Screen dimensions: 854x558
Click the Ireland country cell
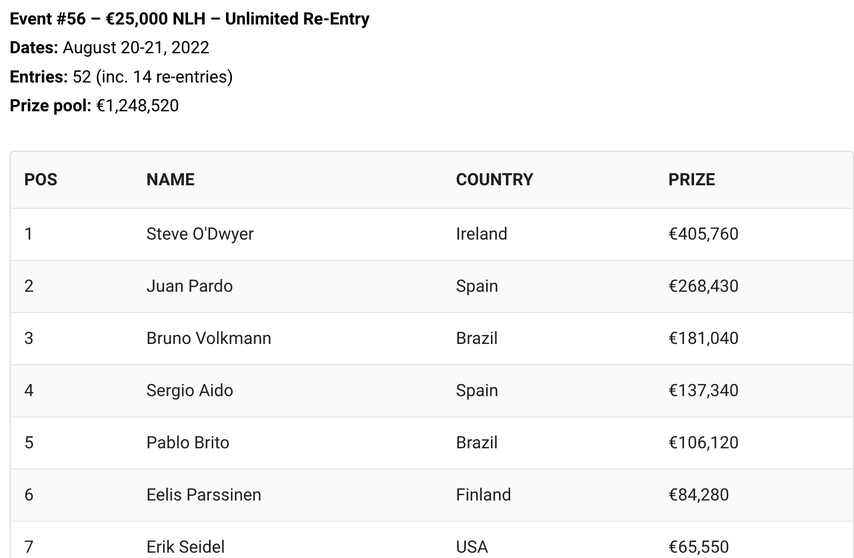pos(481,234)
